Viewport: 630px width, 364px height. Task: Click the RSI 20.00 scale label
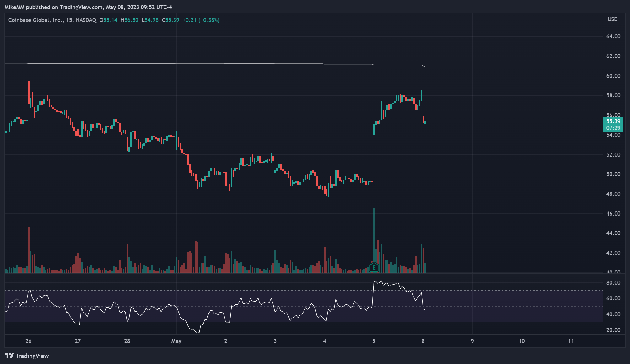tap(613, 330)
